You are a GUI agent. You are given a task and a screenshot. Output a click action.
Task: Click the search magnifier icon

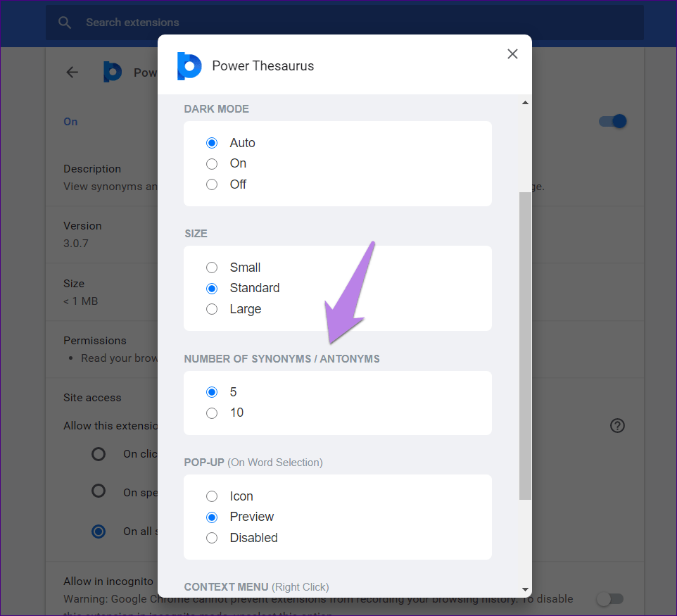click(65, 23)
